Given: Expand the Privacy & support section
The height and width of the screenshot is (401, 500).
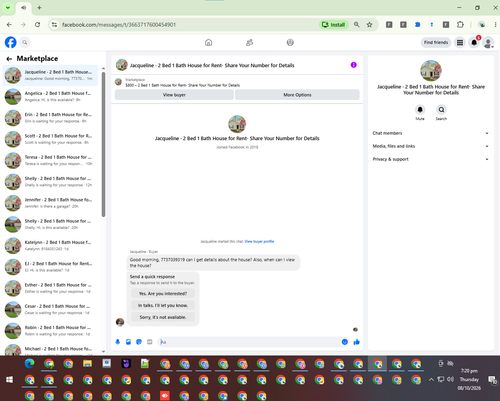Looking at the screenshot, I should 431,159.
